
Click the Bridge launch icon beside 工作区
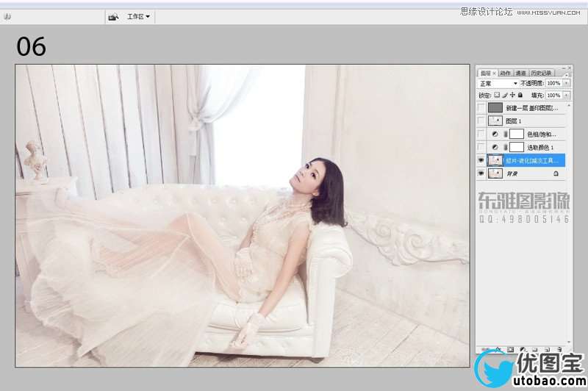point(113,17)
